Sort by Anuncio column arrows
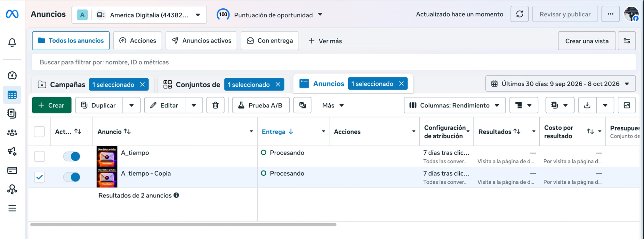 [127, 132]
